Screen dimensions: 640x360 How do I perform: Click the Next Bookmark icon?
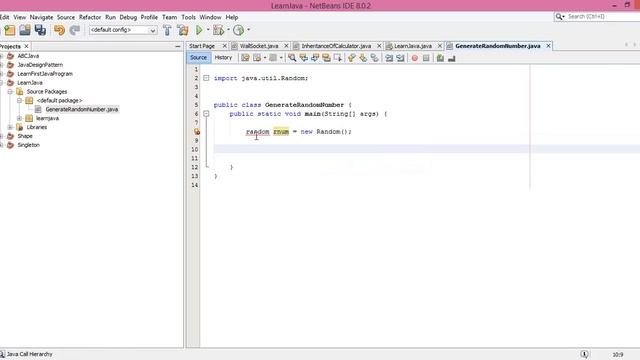[x=363, y=58]
